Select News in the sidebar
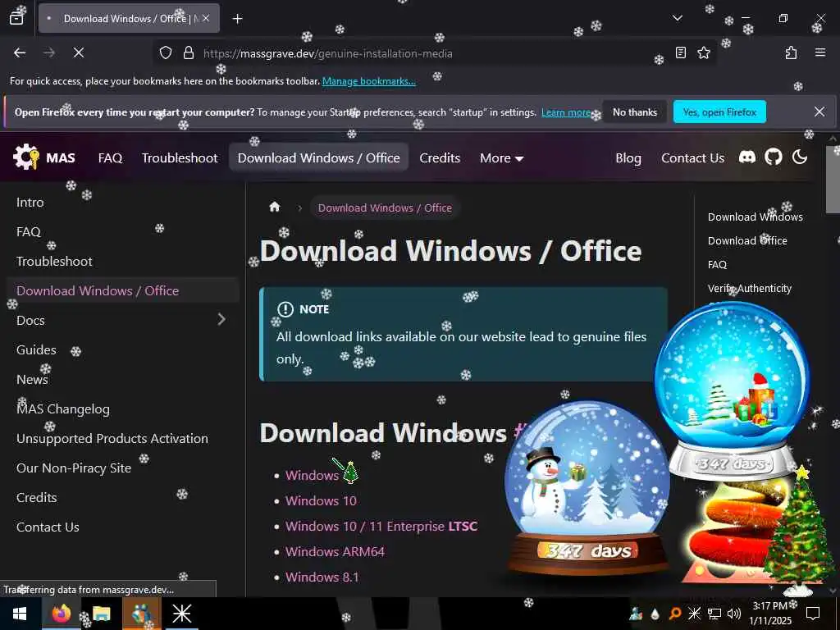Image resolution: width=840 pixels, height=630 pixels. click(x=32, y=379)
